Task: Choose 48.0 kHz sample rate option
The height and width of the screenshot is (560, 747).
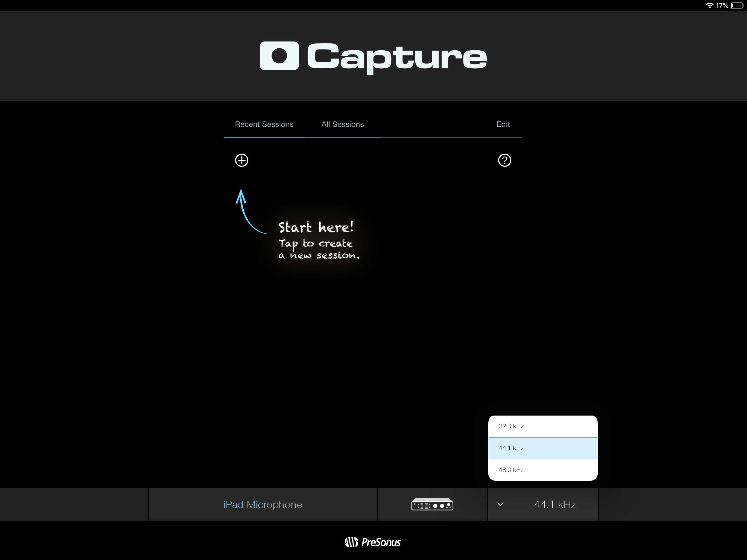Action: pyautogui.click(x=543, y=470)
